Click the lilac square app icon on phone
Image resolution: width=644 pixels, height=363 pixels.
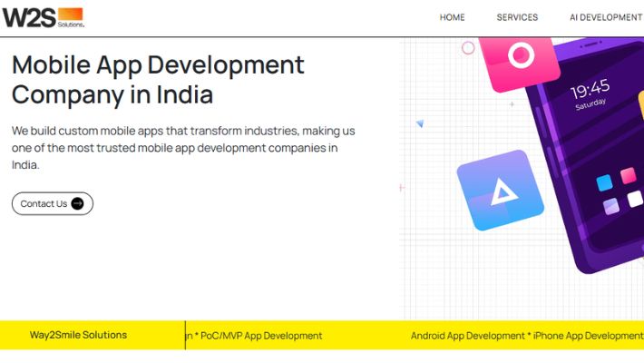tap(611, 206)
